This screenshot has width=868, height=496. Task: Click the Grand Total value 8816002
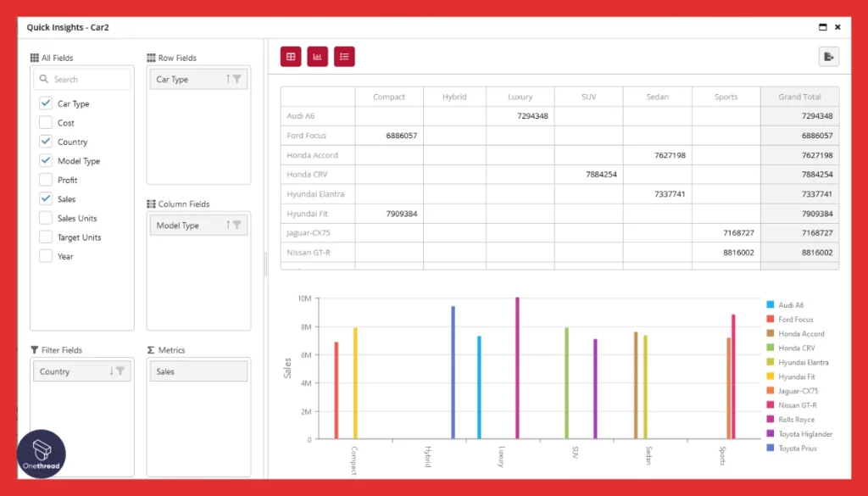point(817,253)
